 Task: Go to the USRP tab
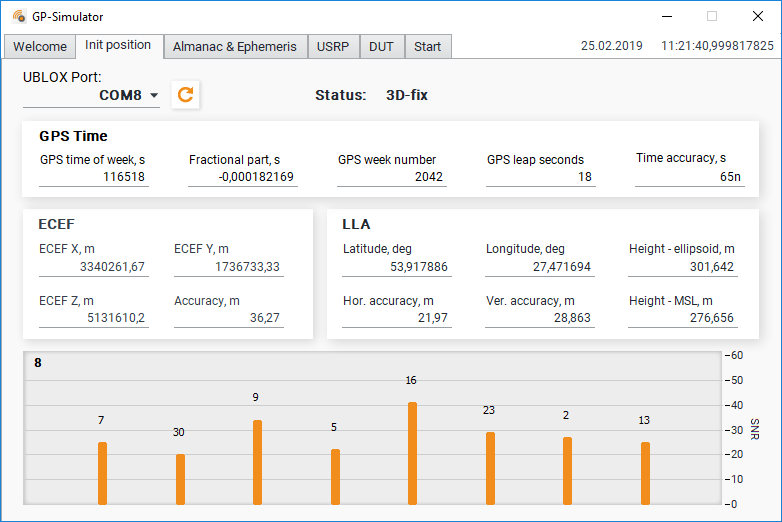coord(333,46)
